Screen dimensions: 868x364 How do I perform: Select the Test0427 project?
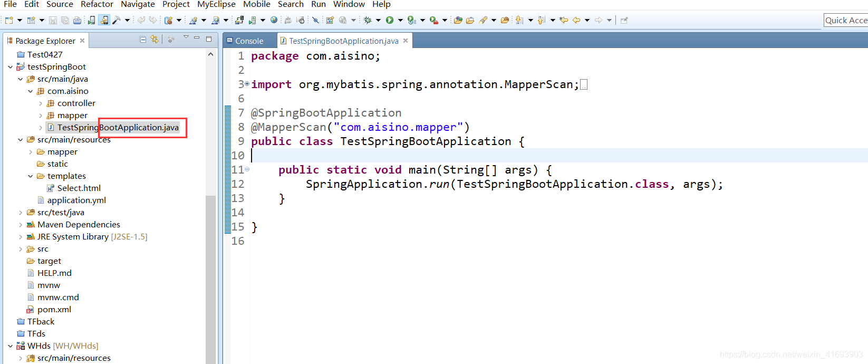pyautogui.click(x=45, y=54)
